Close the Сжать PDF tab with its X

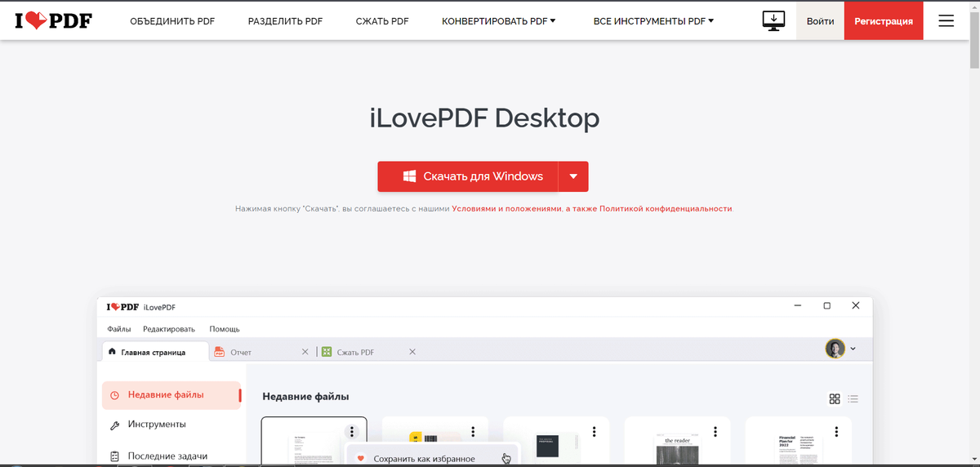[412, 352]
